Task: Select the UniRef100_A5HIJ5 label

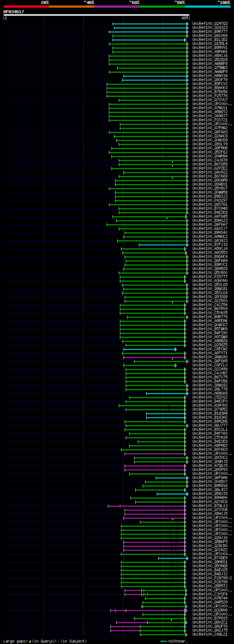Action: pyautogui.click(x=210, y=514)
